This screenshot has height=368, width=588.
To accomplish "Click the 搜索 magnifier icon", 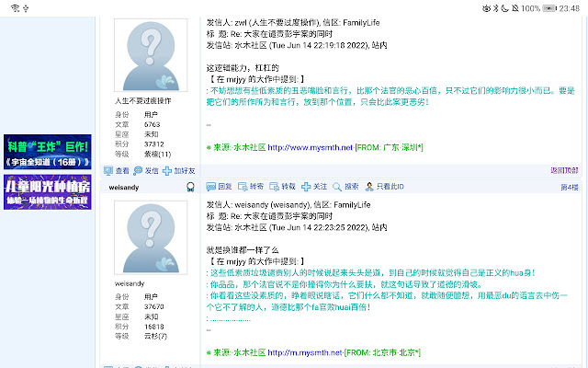I will tap(337, 187).
